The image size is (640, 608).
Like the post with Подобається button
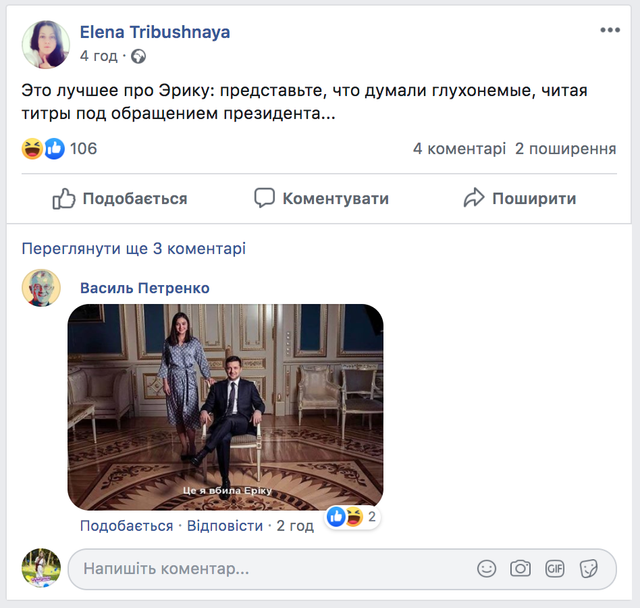pos(120,198)
